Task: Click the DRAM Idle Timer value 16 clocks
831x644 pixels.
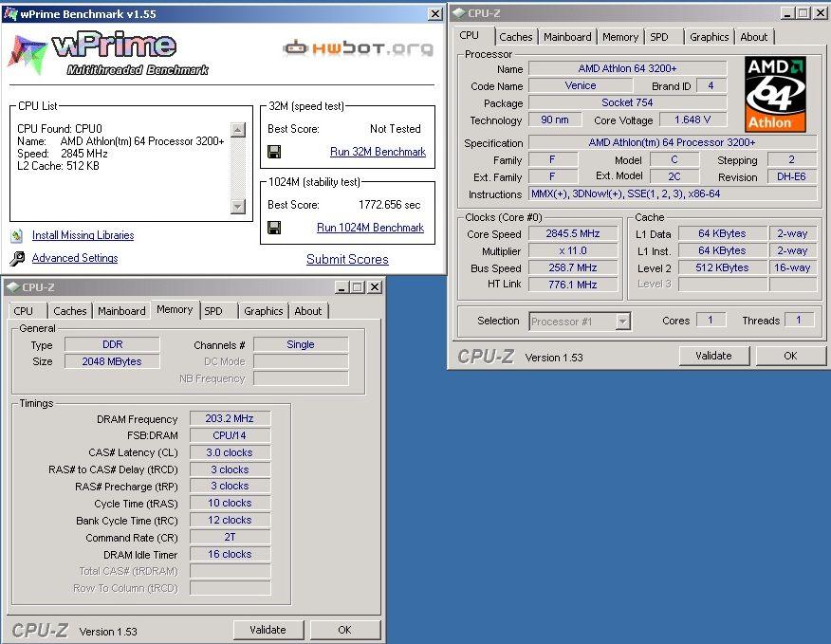Action: [230, 554]
